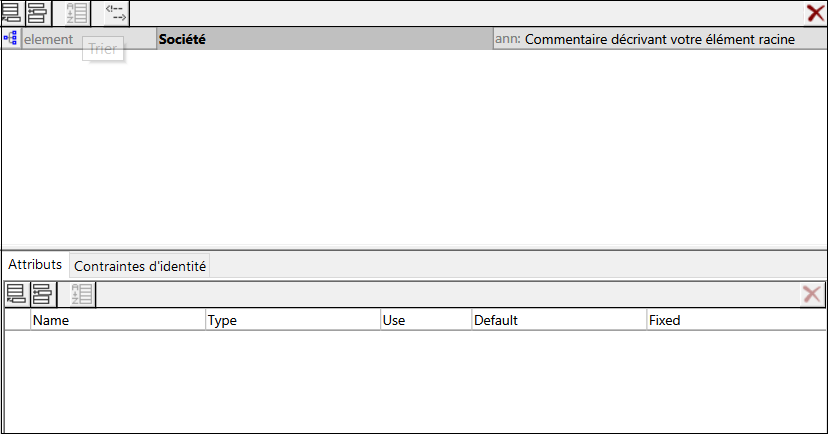This screenshot has height=434, width=828.
Task: Click Insert icon in attributes toolbar
Action: (41, 294)
